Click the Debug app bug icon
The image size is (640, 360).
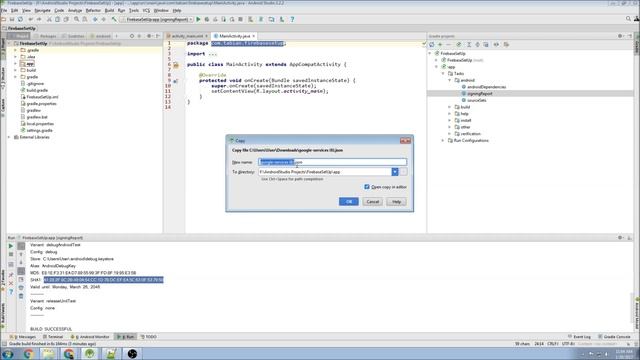pyautogui.click(x=207, y=19)
